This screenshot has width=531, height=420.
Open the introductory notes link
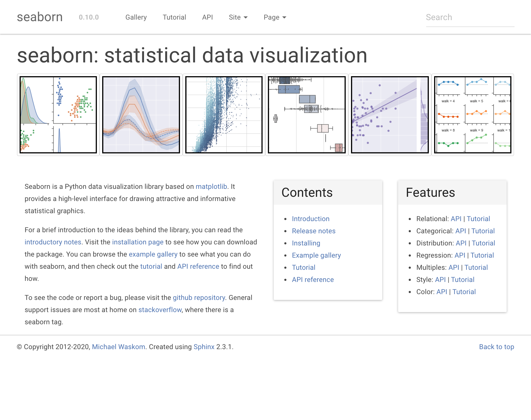pyautogui.click(x=53, y=242)
